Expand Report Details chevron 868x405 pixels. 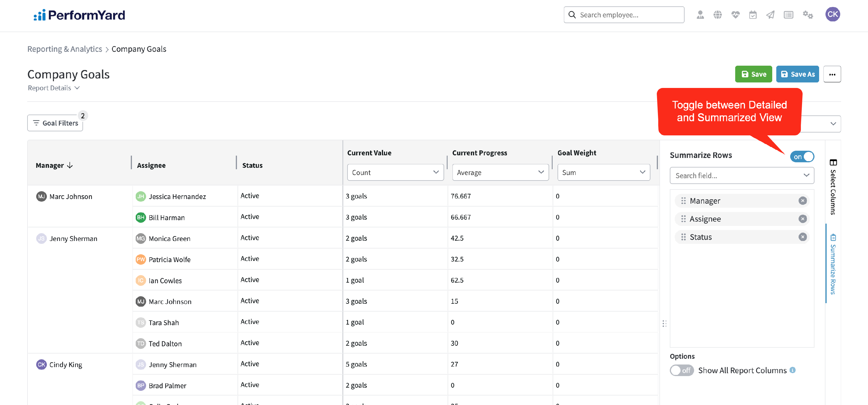click(77, 88)
